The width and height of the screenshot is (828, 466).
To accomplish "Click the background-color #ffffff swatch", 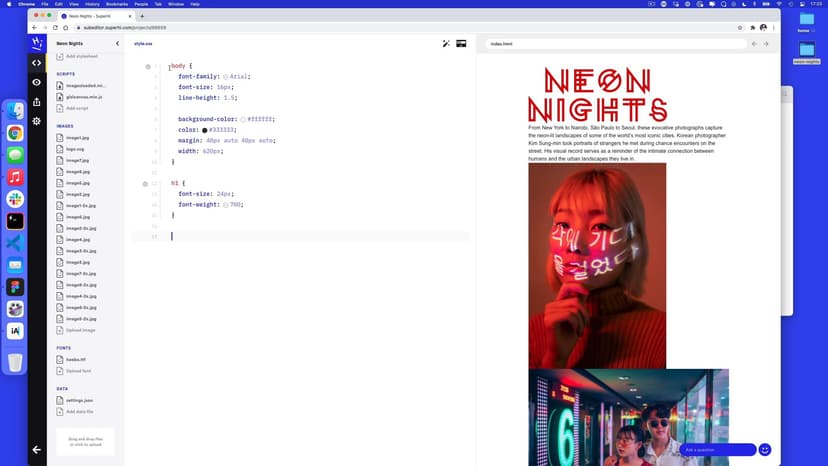I will (x=243, y=119).
